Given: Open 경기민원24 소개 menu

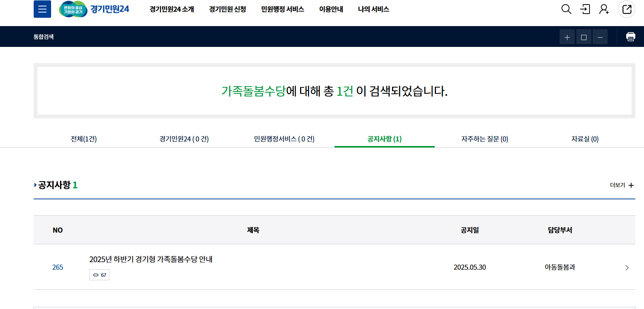Looking at the screenshot, I should coord(172,9).
